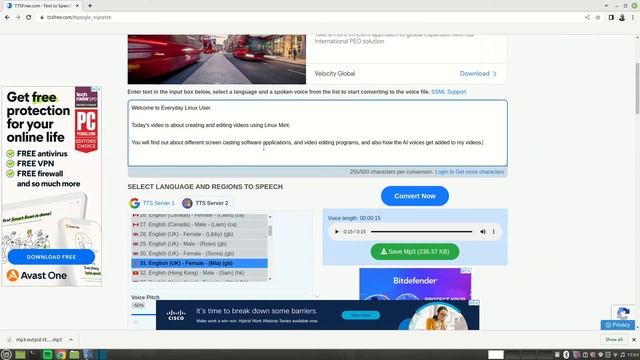Image resolution: width=640 pixels, height=360 pixels.
Task: Click the voice list scrollbar thumb
Action: coord(270,231)
